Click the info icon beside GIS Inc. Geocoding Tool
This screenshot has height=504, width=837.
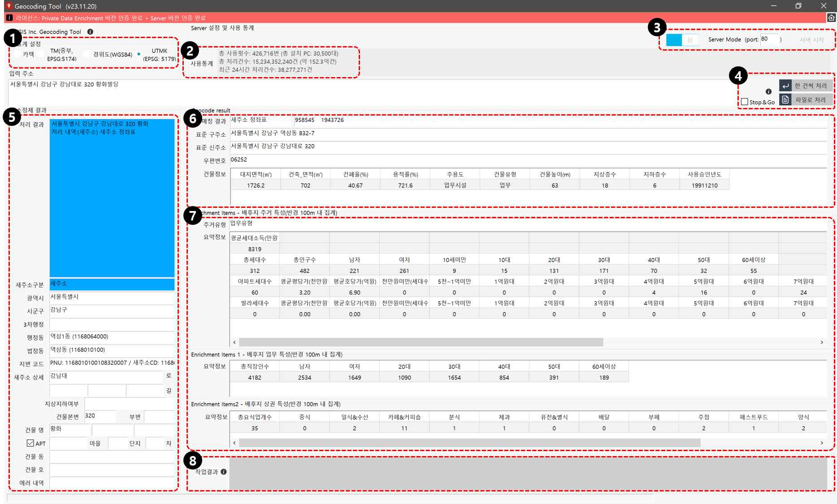pos(90,32)
